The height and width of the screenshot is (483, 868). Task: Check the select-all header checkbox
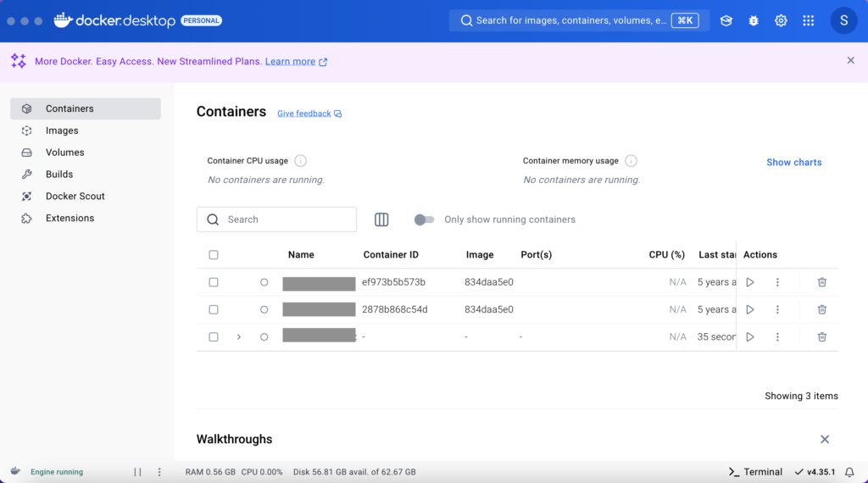[213, 254]
